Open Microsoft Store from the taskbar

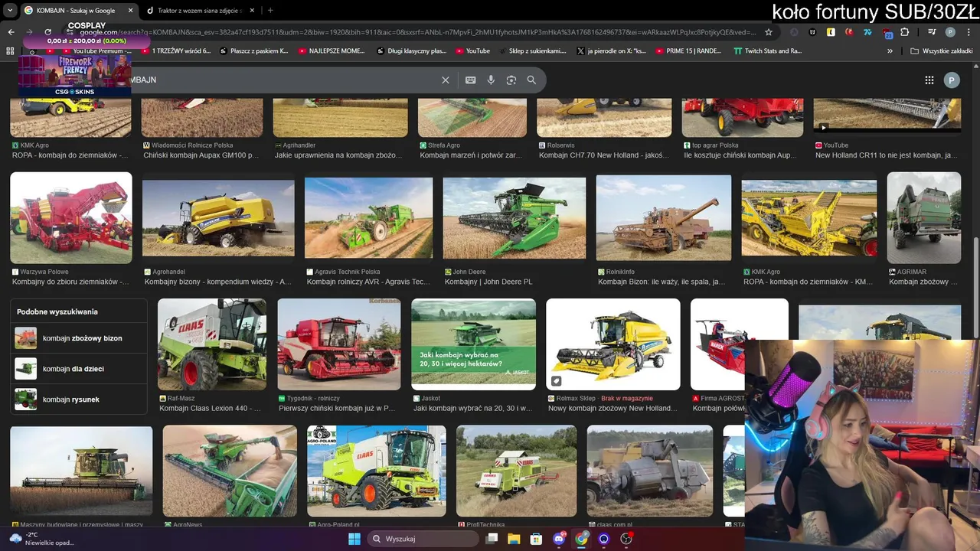click(x=536, y=539)
